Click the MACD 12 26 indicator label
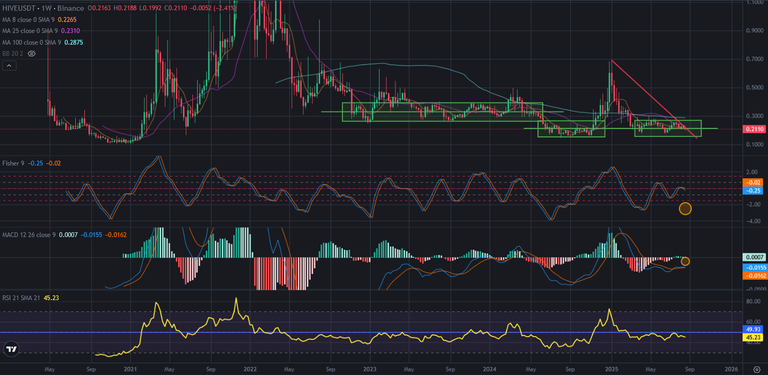Viewport: 768px width, 375px height. point(28,235)
